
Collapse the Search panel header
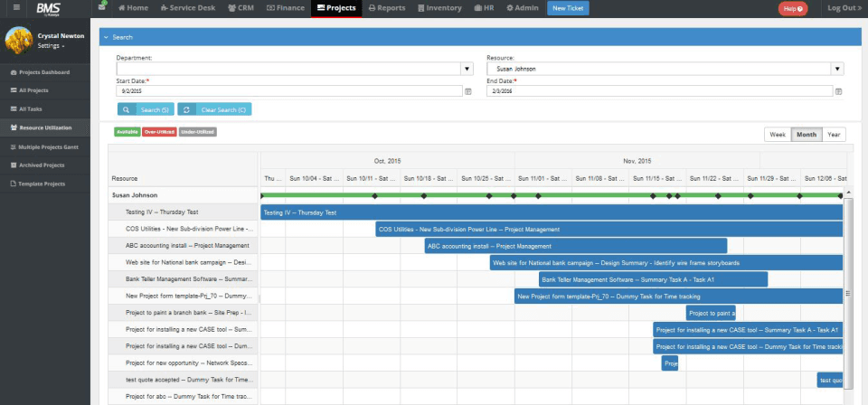pyautogui.click(x=480, y=37)
